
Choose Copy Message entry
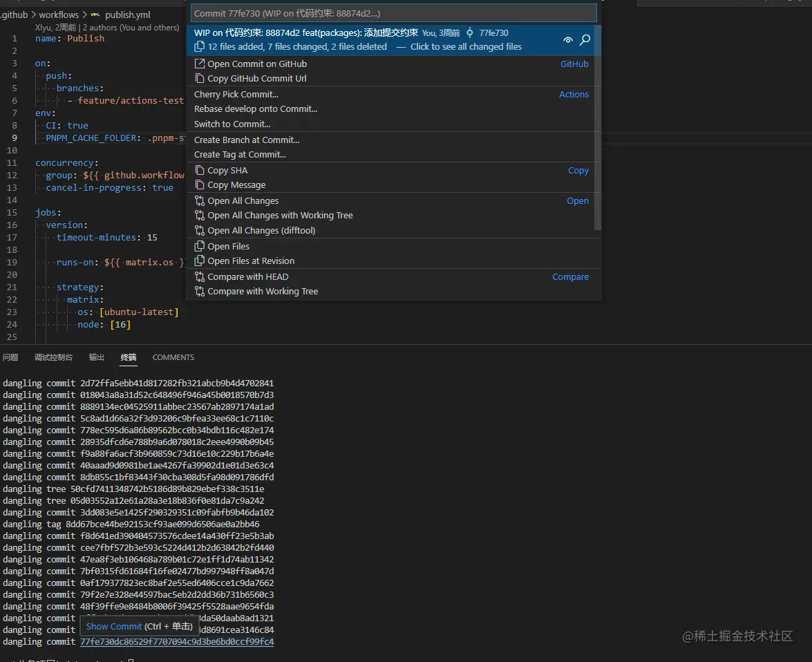[x=394, y=185]
